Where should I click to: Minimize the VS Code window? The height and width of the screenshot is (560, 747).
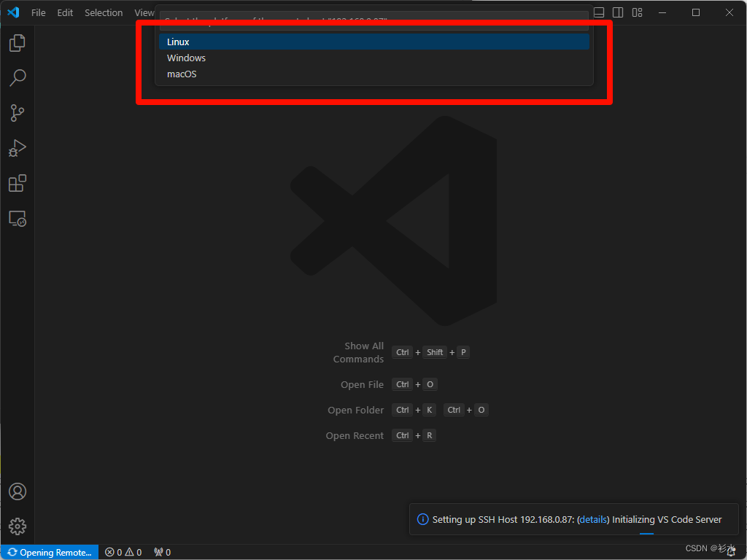pos(662,13)
